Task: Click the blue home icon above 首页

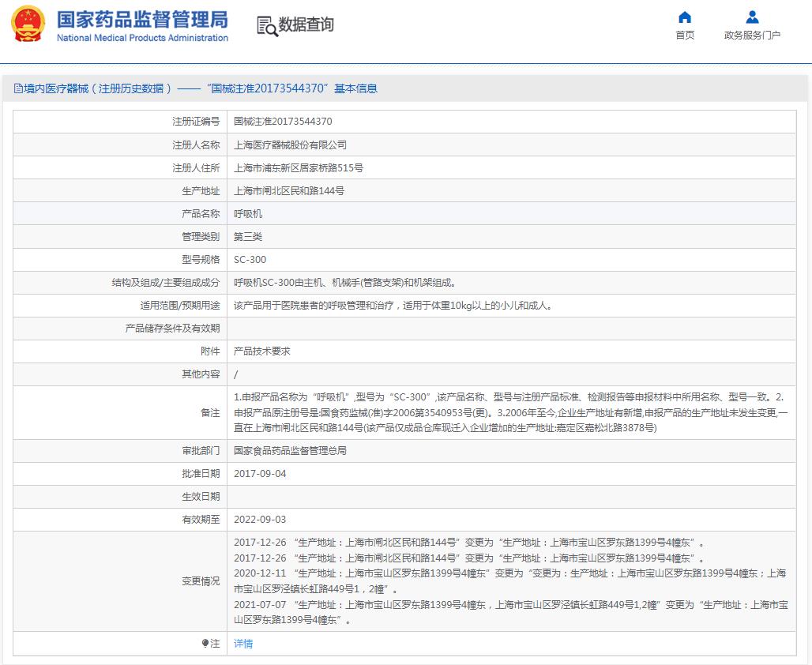Action: pyautogui.click(x=684, y=17)
